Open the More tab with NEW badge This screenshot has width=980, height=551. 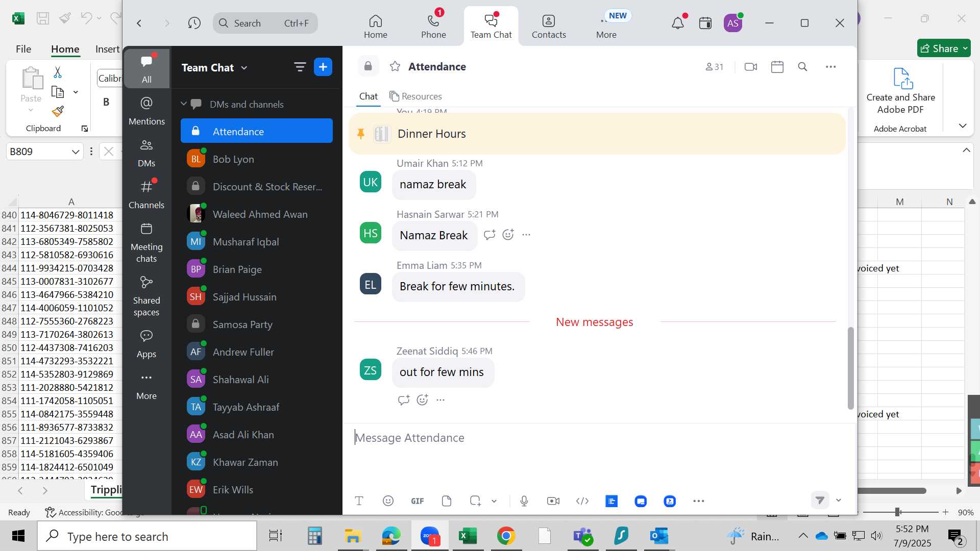click(x=606, y=27)
